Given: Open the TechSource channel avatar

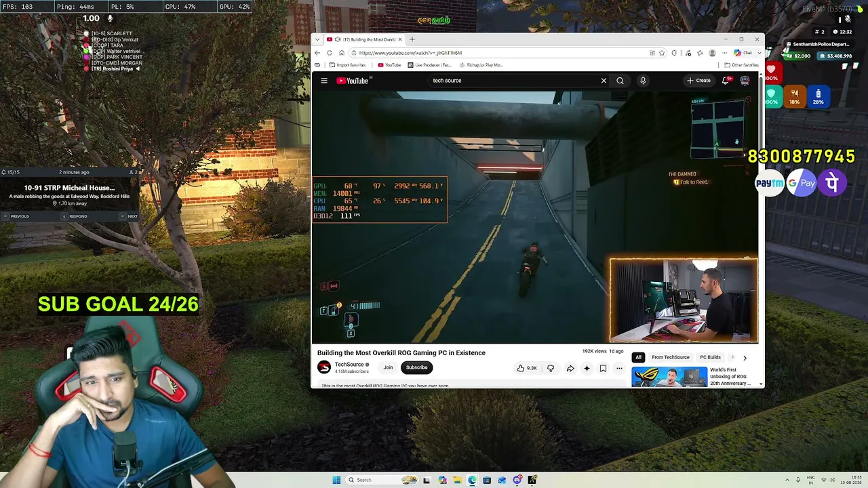Looking at the screenshot, I should click(324, 367).
